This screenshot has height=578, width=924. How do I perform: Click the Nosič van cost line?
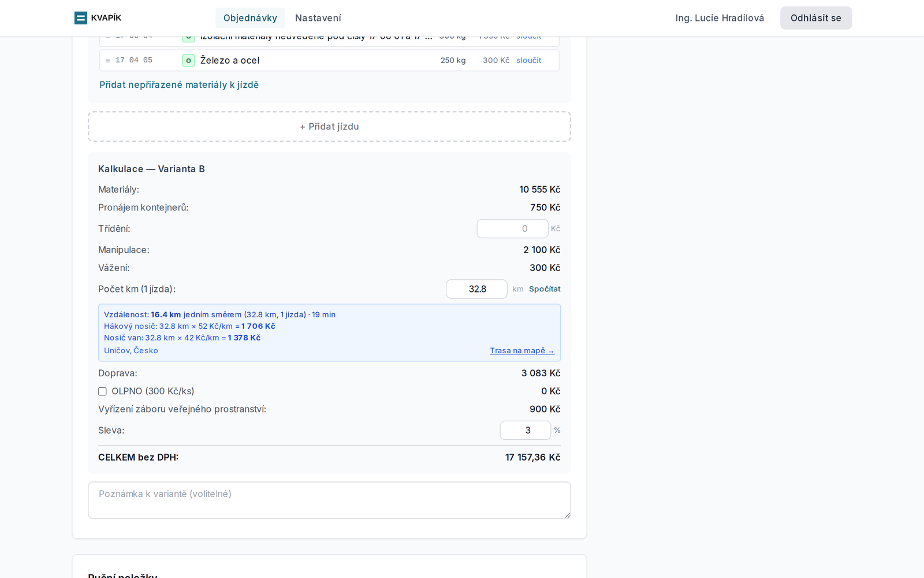(182, 338)
